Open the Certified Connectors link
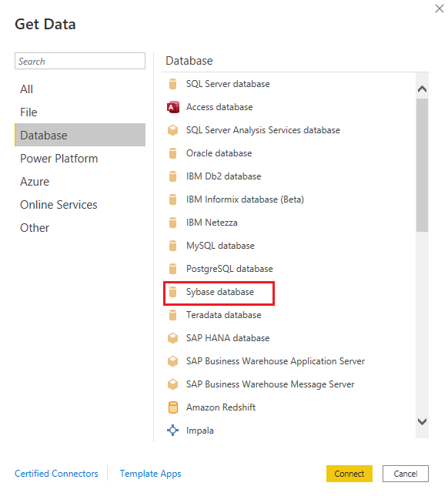This screenshot has width=448, height=496. 57,474
